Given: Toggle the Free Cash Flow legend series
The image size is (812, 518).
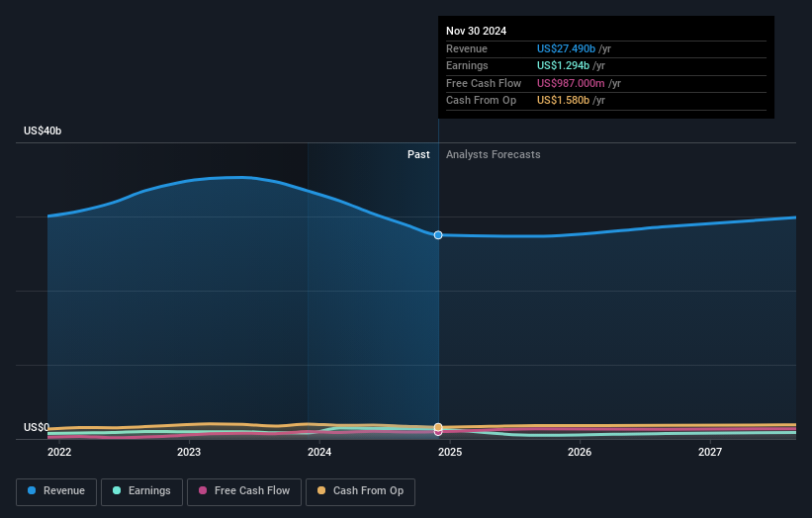Looking at the screenshot, I should (244, 491).
